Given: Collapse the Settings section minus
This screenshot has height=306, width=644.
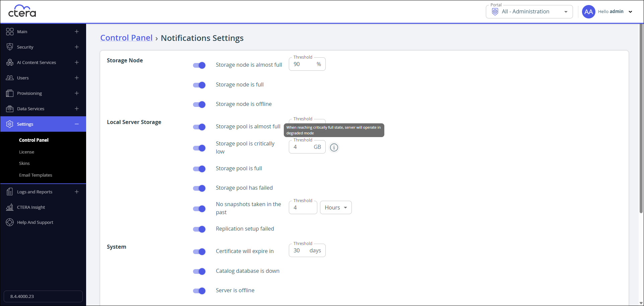Looking at the screenshot, I should [77, 124].
